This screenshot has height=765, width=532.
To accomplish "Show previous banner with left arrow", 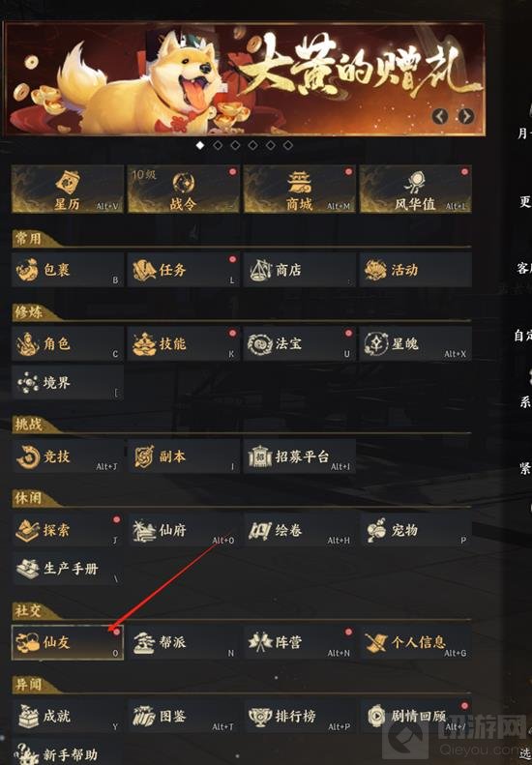I will pyautogui.click(x=440, y=116).
